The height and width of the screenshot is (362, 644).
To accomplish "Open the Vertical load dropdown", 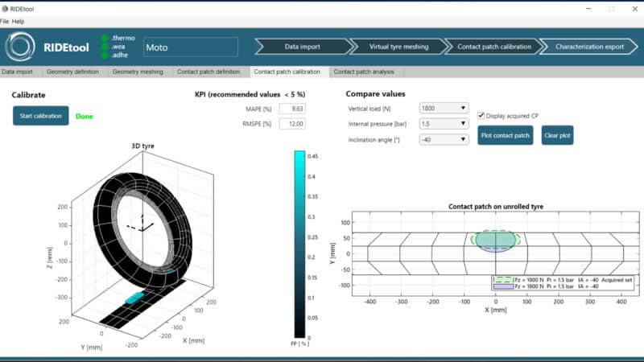I will [444, 108].
